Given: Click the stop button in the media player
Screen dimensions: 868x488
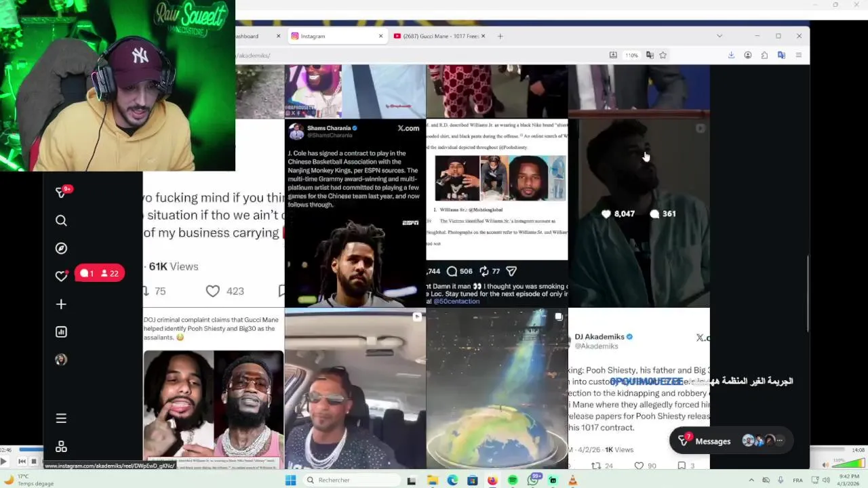Looking at the screenshot, I should point(33,462).
